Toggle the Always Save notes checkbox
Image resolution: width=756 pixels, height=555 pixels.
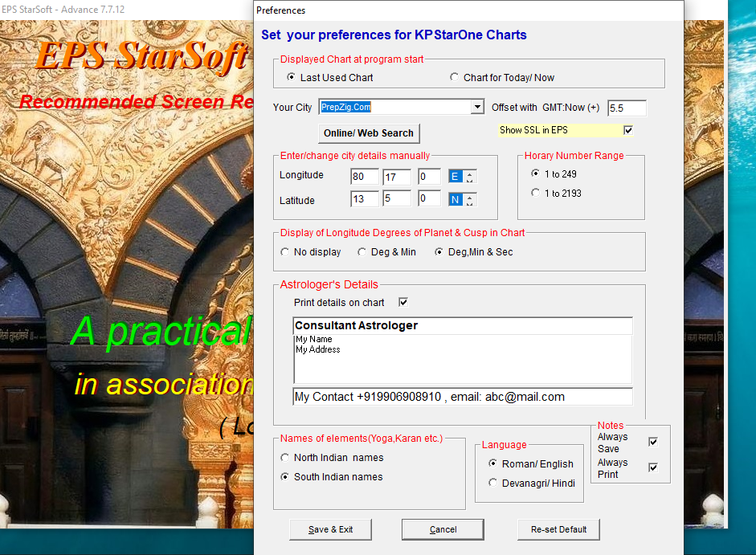coord(653,443)
